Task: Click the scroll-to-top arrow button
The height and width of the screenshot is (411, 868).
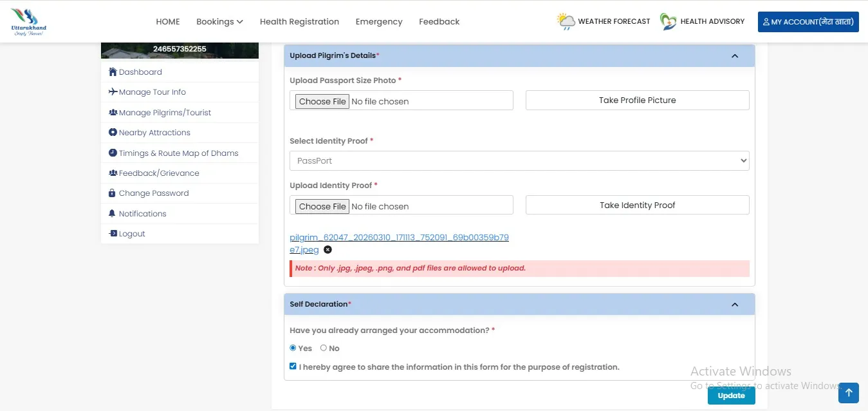Action: coord(848,393)
